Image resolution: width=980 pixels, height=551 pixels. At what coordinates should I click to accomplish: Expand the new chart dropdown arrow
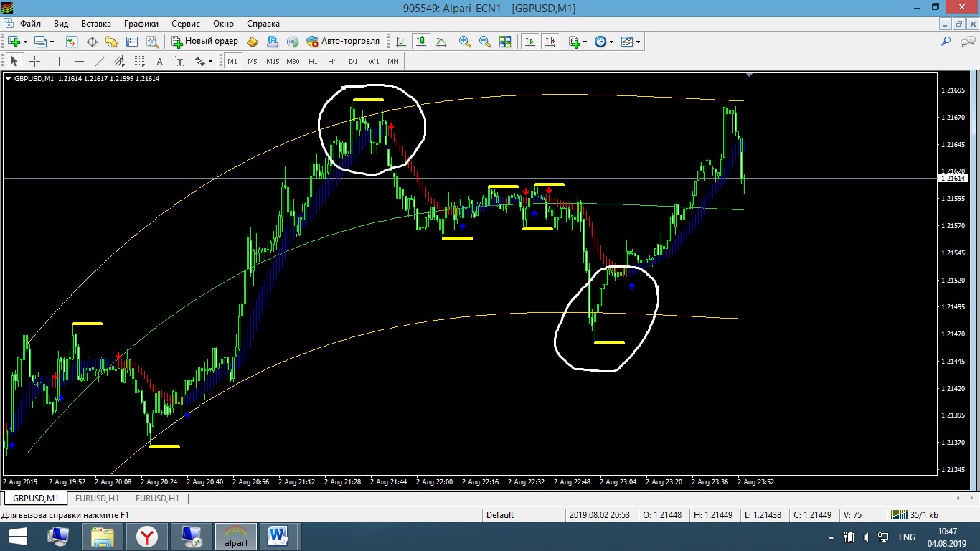point(25,42)
